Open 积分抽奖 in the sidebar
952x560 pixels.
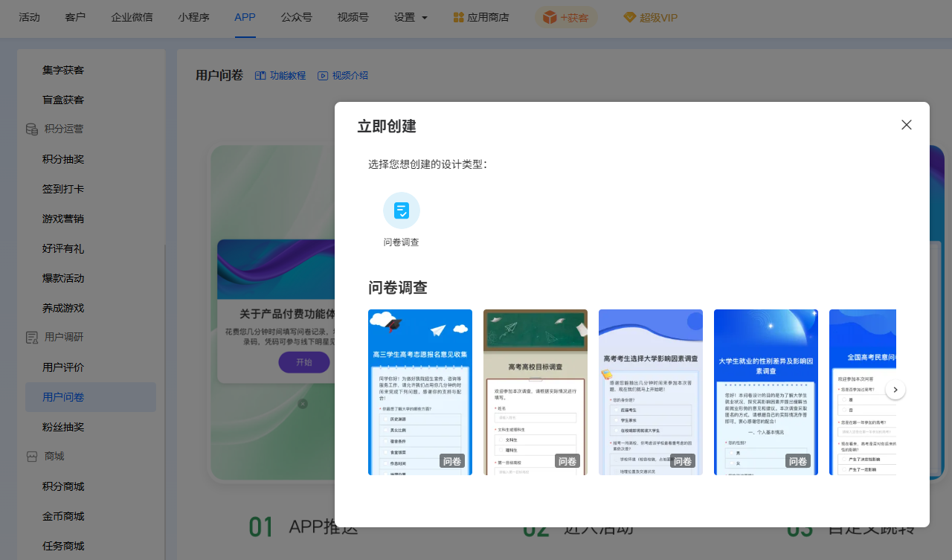[63, 159]
